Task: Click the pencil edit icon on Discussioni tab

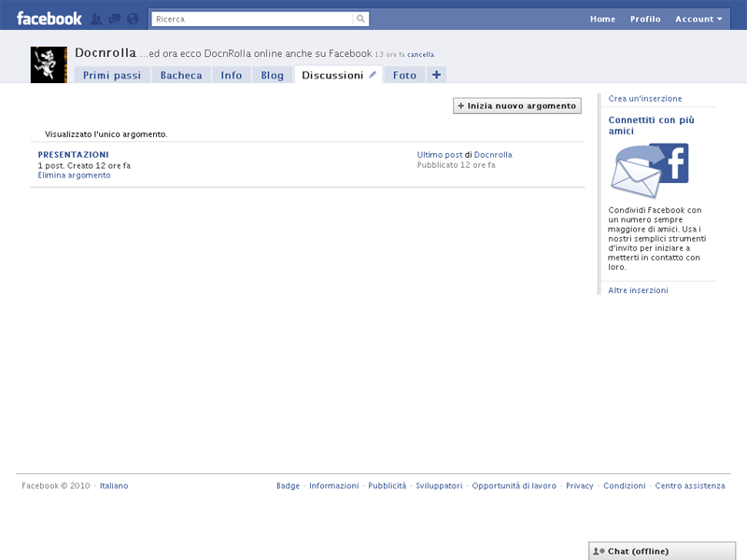Action: (373, 75)
